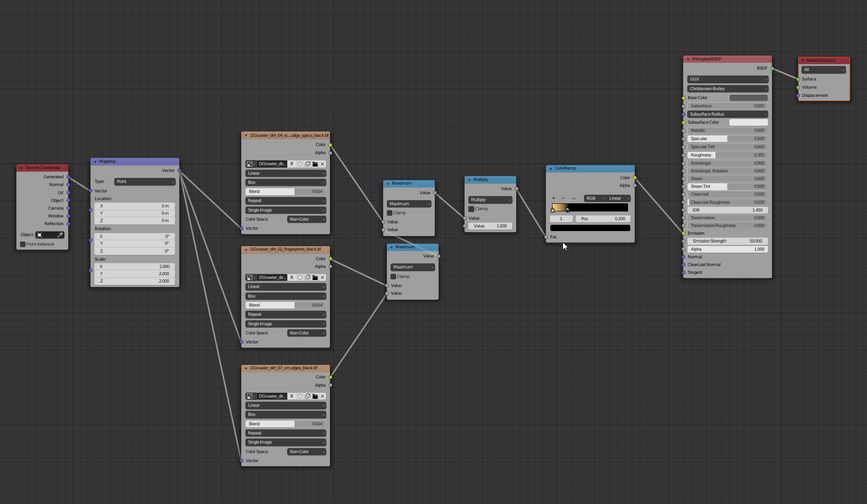The height and width of the screenshot is (504, 867).
Task: Collapse the Texture Coordinate node
Action: click(21, 168)
